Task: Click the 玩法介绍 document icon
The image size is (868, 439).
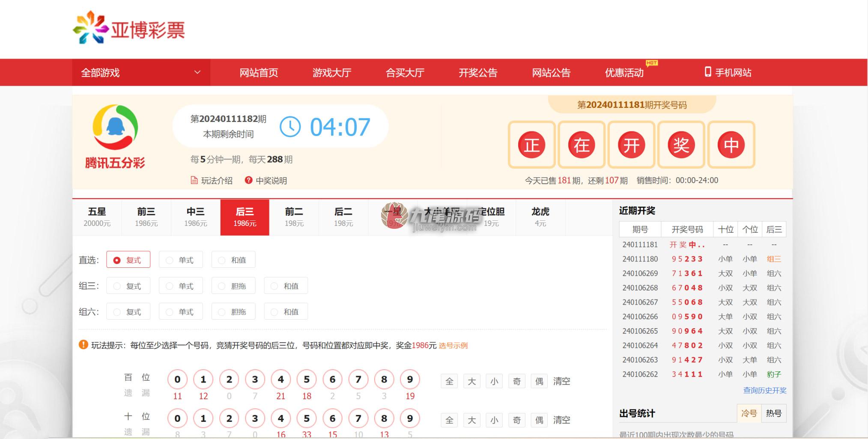Action: pyautogui.click(x=194, y=180)
